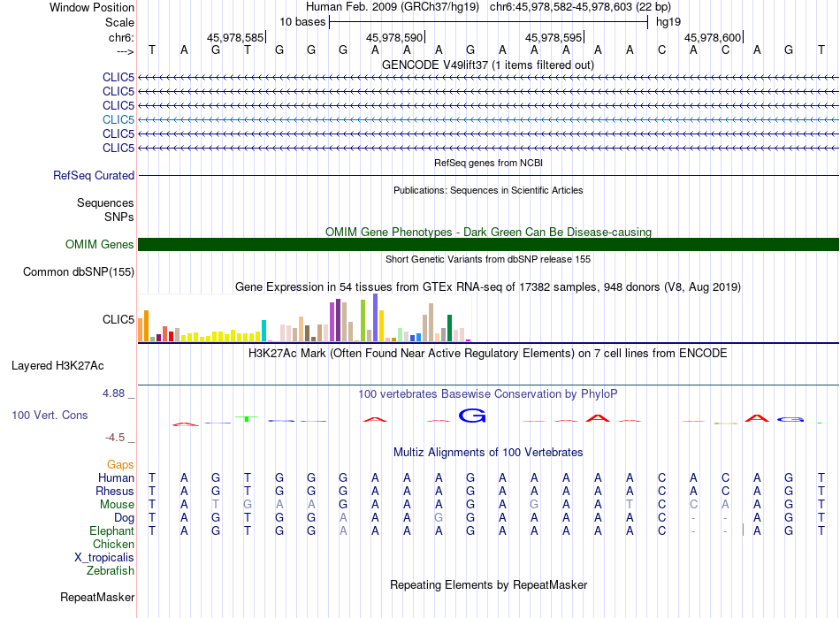Click the orange Gaps label
The width and height of the screenshot is (840, 618).
(x=120, y=464)
